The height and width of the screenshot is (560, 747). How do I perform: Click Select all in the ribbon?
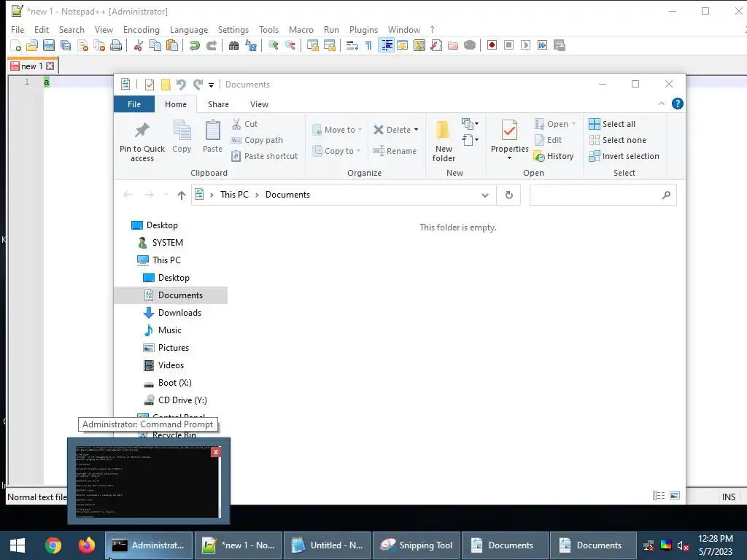[612, 124]
